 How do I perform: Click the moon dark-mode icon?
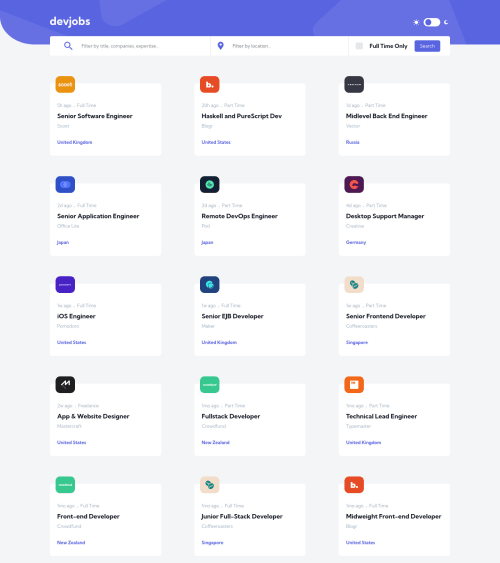446,22
